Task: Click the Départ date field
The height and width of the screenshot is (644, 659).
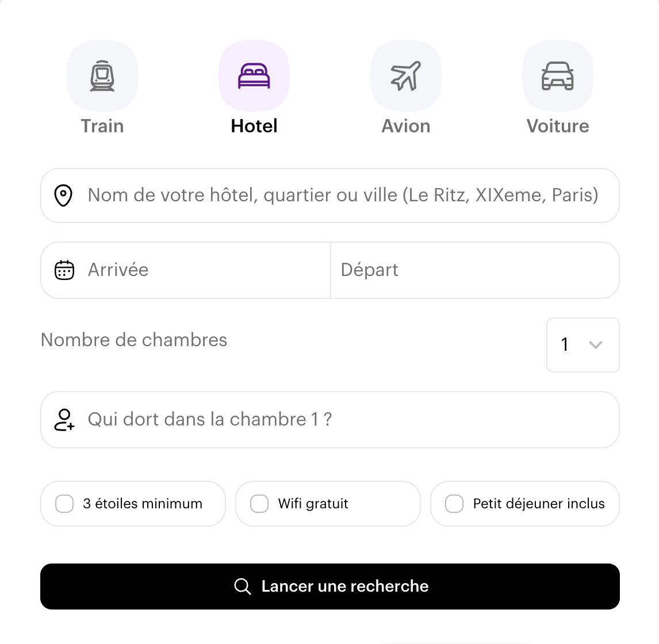Action: tap(475, 270)
